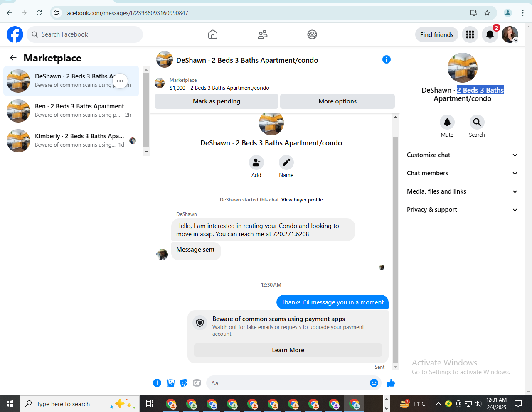Open the Groups icon in top navigation
Screen dimensions: 532x412
pos(312,34)
